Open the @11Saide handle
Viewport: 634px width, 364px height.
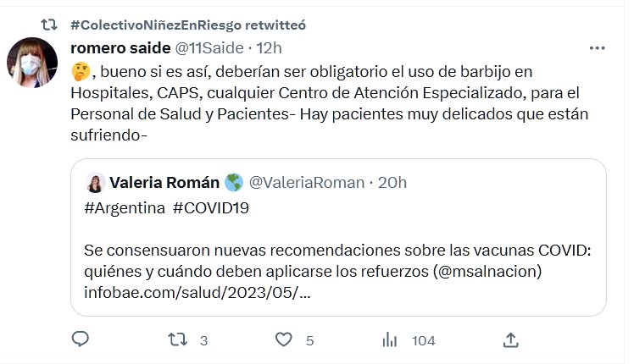[x=209, y=47]
